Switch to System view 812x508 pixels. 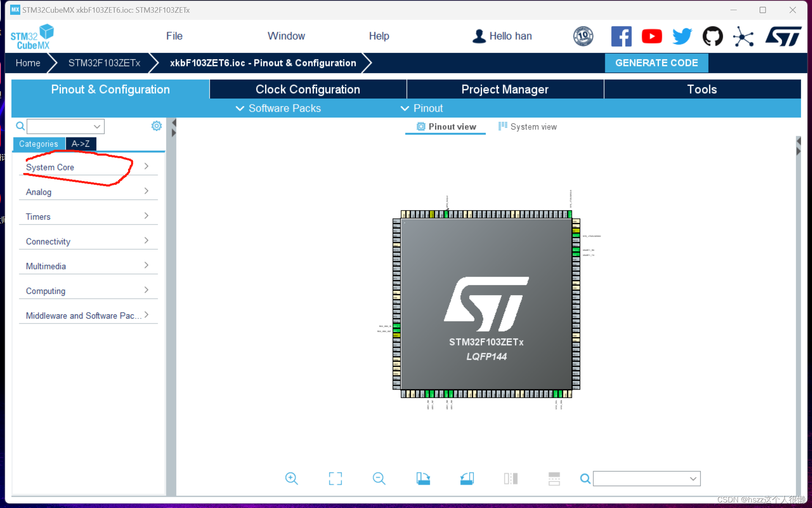(x=528, y=127)
